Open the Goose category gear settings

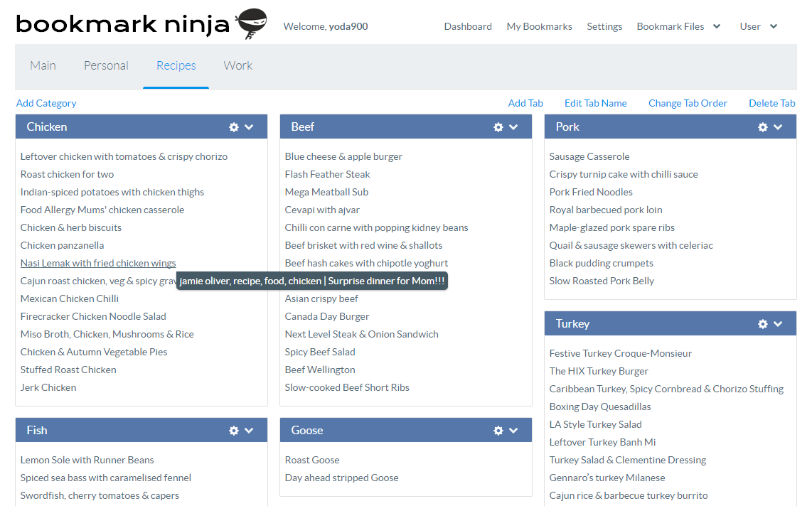coord(498,431)
